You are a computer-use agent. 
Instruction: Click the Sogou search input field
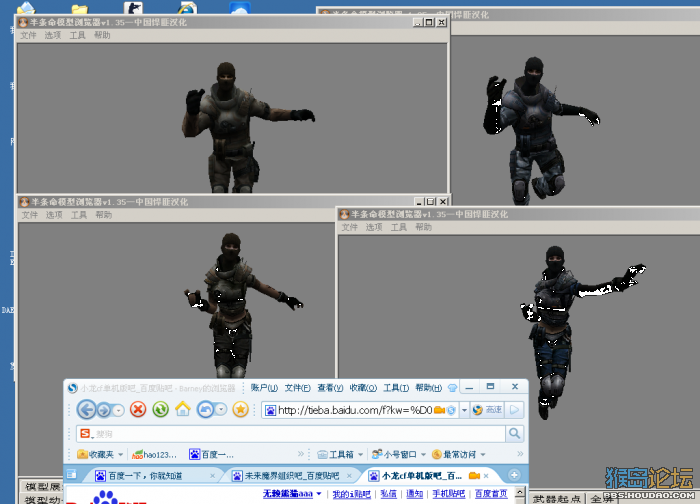tap(299, 433)
